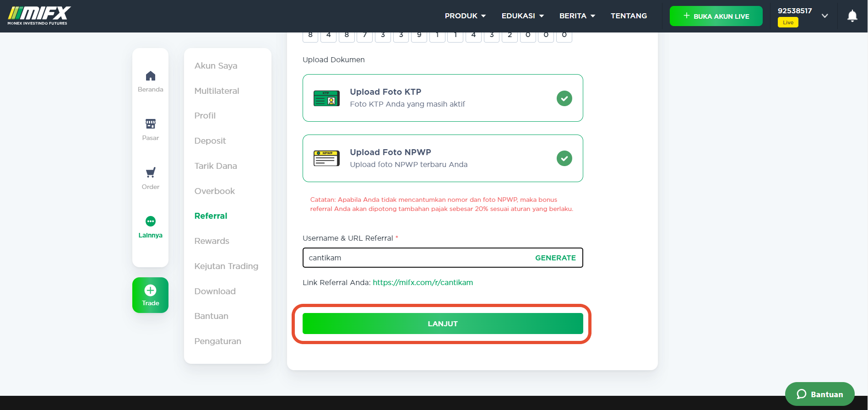
Task: Select Rewards in the side menu
Action: (212, 241)
